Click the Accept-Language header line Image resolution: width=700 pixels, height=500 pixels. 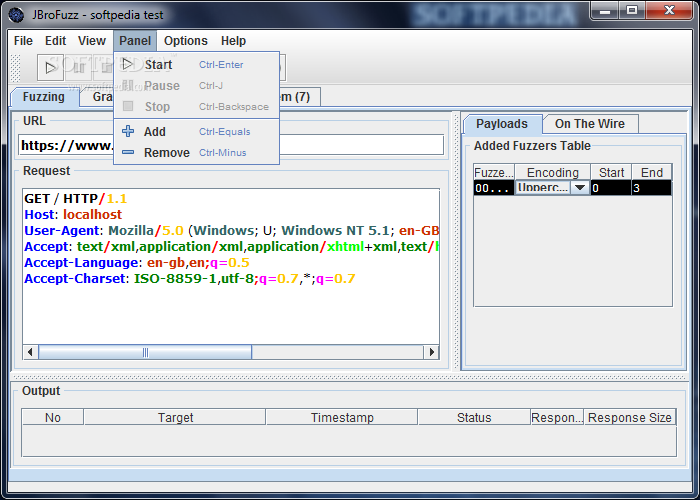(x=137, y=263)
